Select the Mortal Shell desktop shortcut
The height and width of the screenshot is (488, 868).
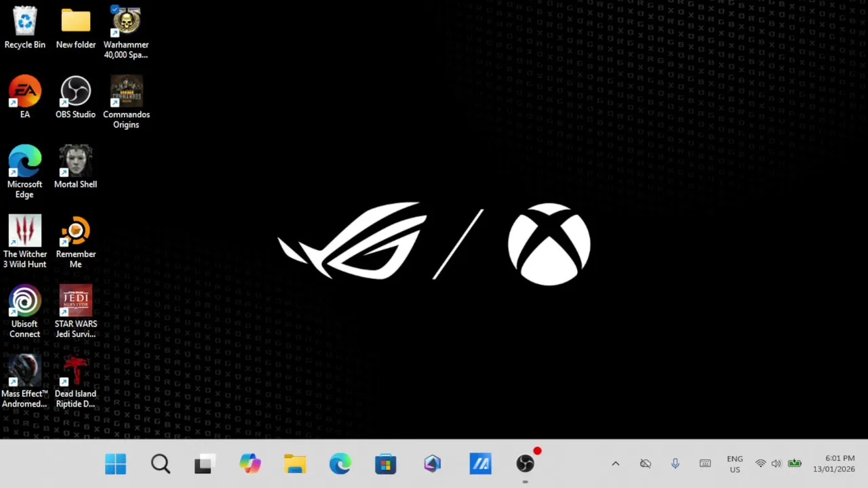[76, 167]
